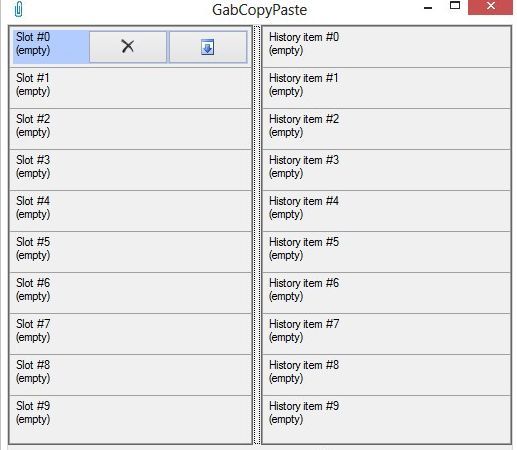The height and width of the screenshot is (450, 517).
Task: Close the GabCopyPaste window
Action: tap(490, 7)
